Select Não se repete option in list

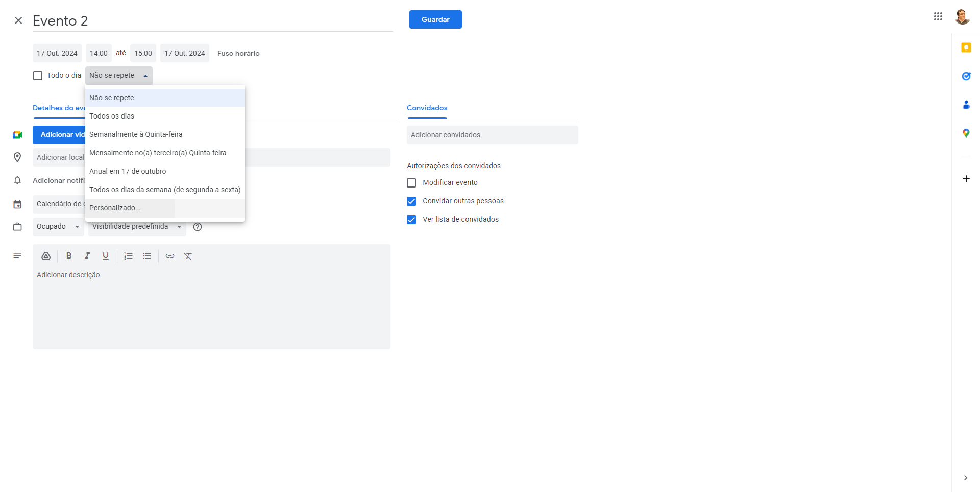tap(165, 98)
